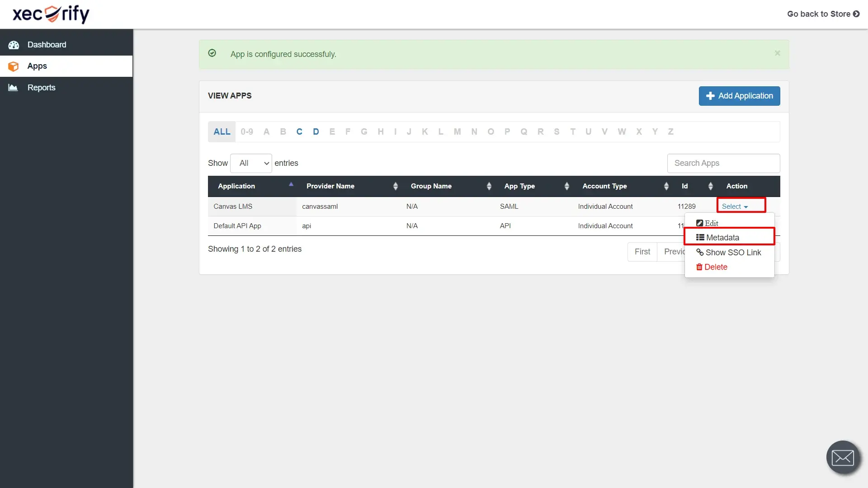Click the Edit pencil icon in dropdown

[699, 223]
